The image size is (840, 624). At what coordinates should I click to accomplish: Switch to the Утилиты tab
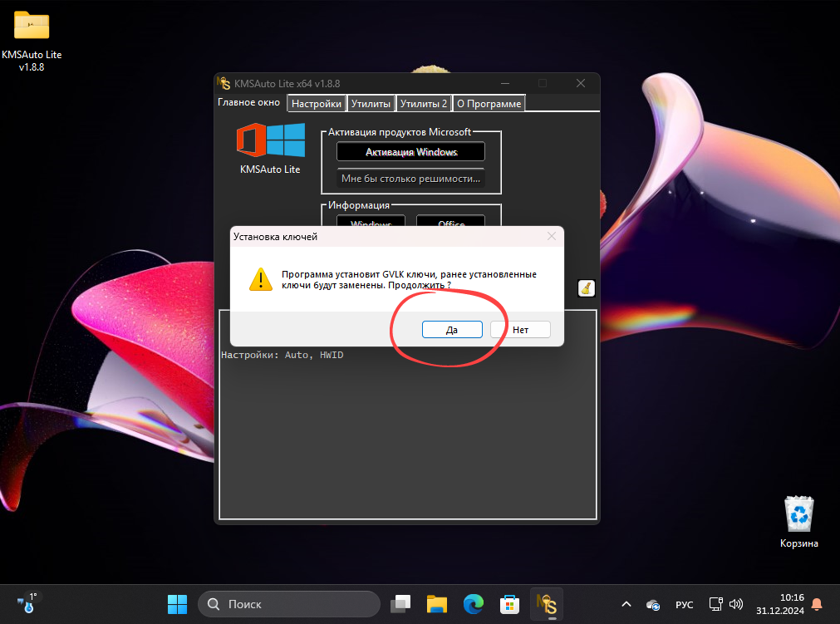pyautogui.click(x=371, y=104)
